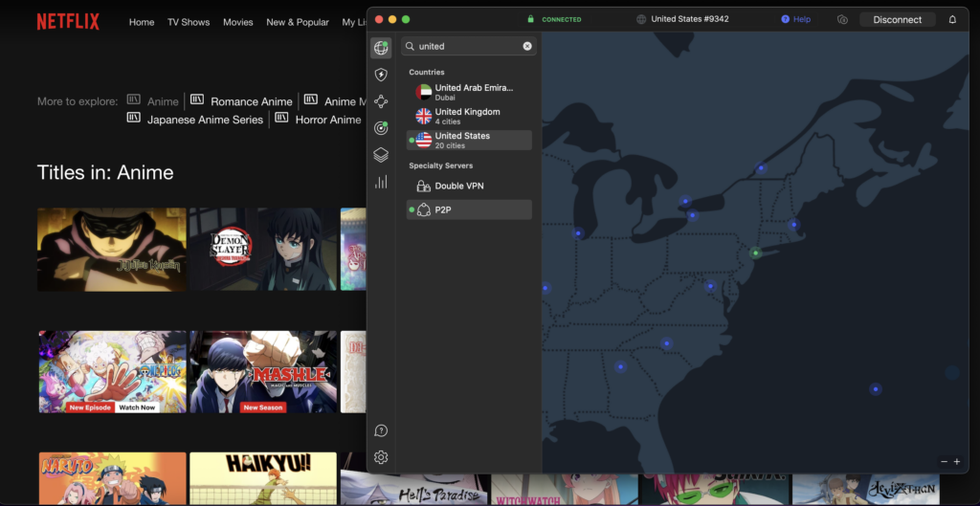Click the green lock connected icon
Viewport: 980px width, 506px height.
point(530,19)
